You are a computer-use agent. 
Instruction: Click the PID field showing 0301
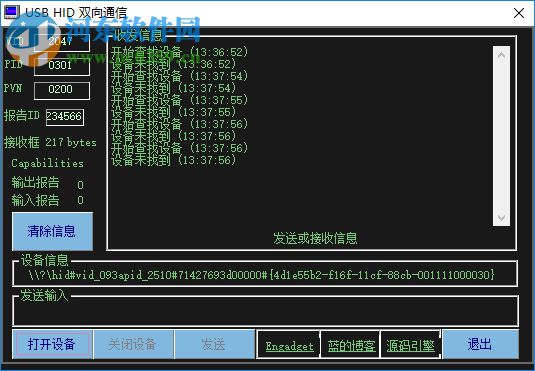62,66
